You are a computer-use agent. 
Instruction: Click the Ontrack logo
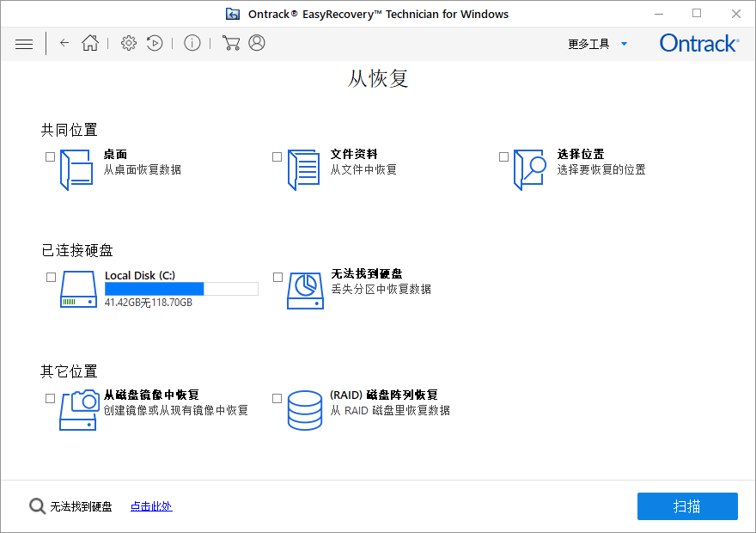(699, 43)
